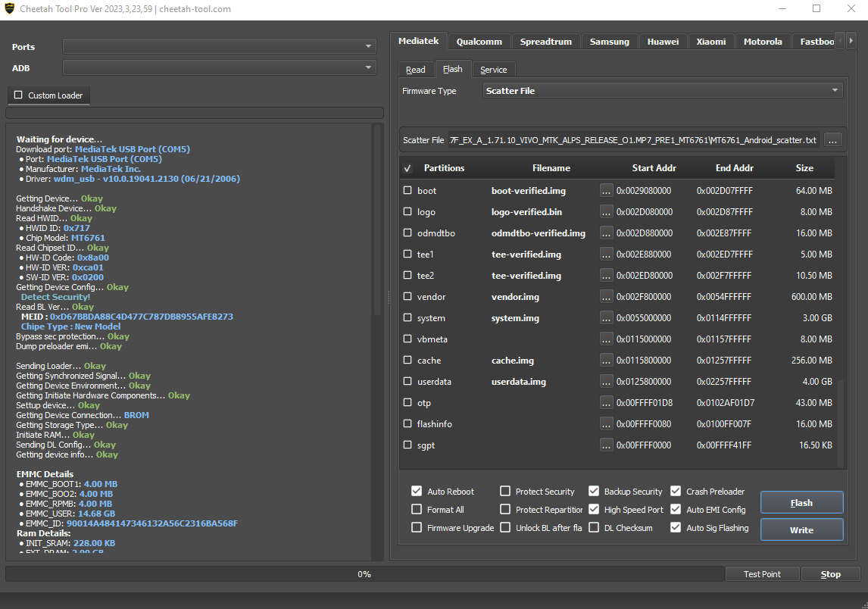Viewport: 868px width, 609px height.
Task: Enable Protect Repartition option
Action: [x=505, y=509]
